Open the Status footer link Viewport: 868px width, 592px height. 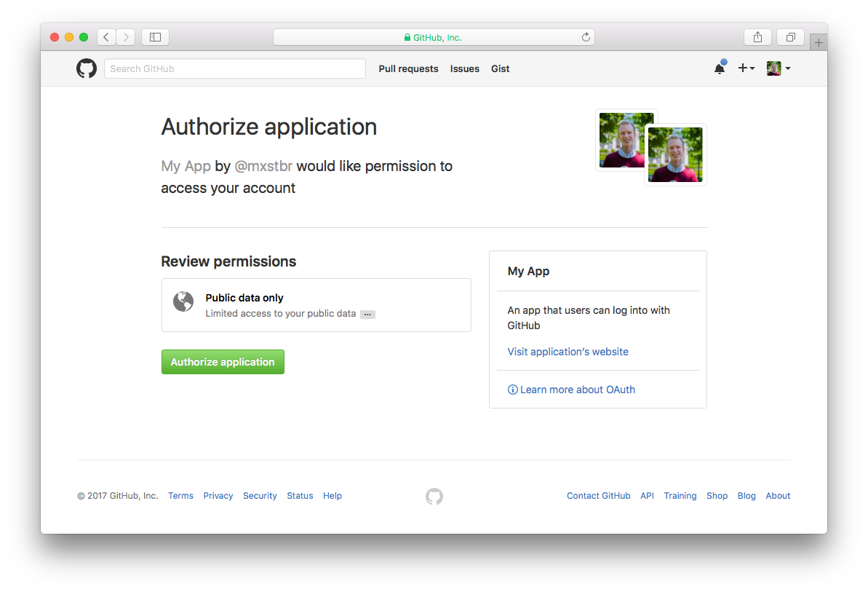pyautogui.click(x=300, y=496)
